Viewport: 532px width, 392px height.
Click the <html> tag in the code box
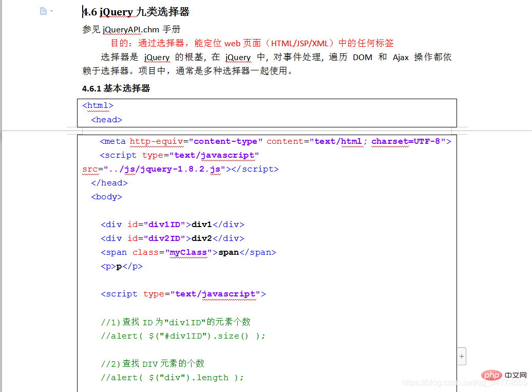98,105
